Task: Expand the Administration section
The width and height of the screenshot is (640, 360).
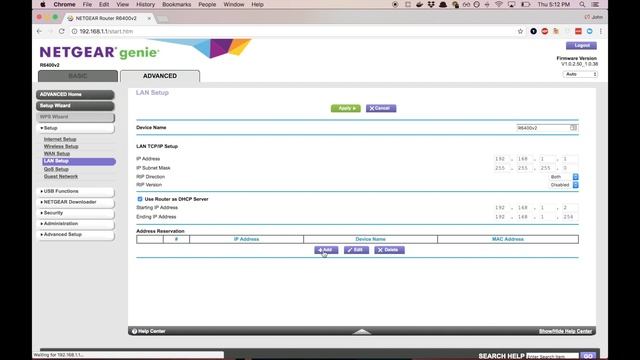Action: (76, 224)
